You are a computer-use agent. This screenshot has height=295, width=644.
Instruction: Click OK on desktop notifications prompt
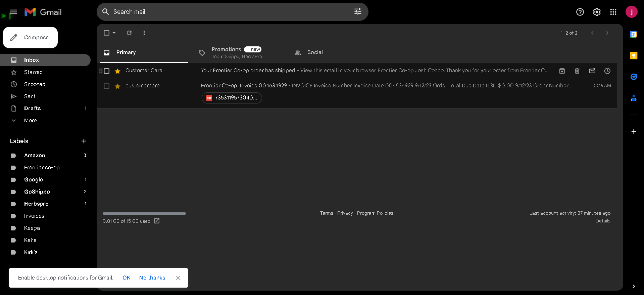pyautogui.click(x=126, y=278)
